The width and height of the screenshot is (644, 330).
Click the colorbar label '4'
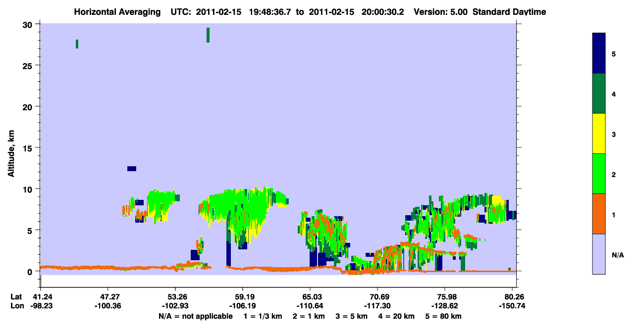(x=613, y=94)
